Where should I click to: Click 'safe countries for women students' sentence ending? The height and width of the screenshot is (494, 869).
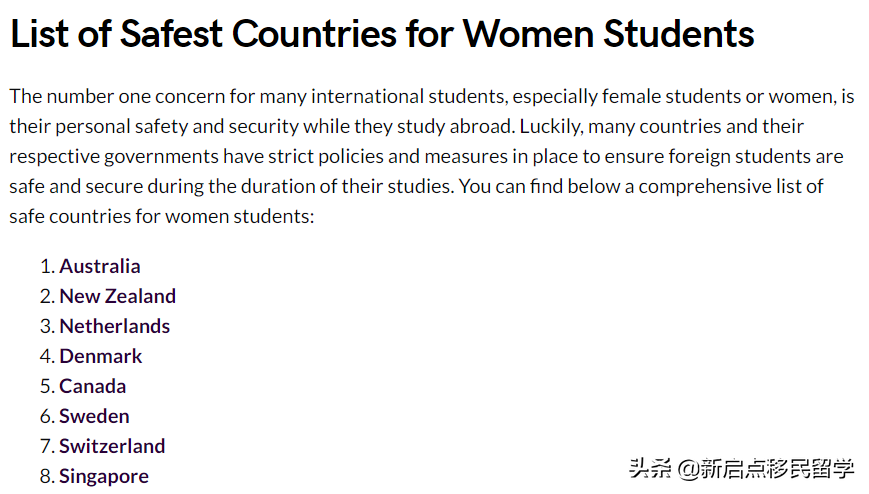pyautogui.click(x=162, y=217)
